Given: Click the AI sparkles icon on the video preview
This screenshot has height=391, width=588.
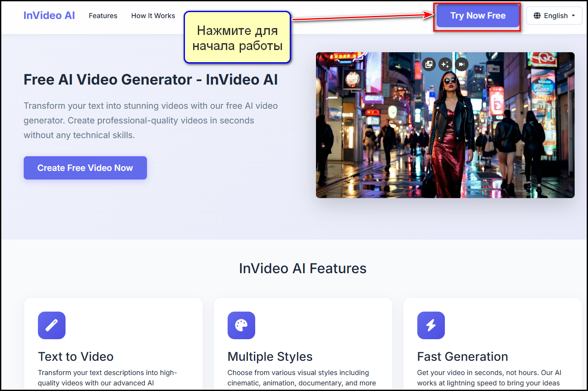Looking at the screenshot, I should point(445,64).
